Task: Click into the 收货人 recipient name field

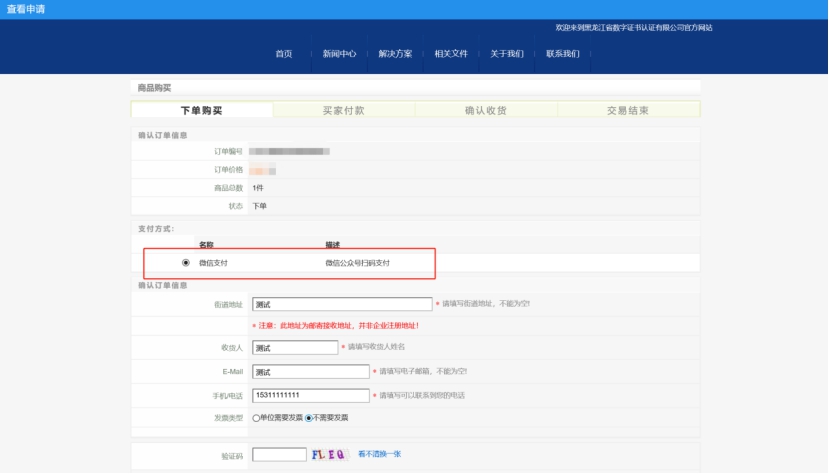Action: (x=295, y=348)
